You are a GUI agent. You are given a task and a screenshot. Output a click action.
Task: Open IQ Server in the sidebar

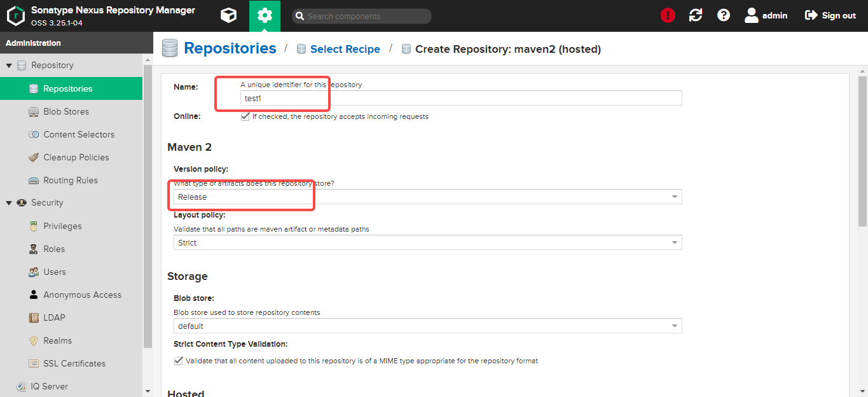71,386
